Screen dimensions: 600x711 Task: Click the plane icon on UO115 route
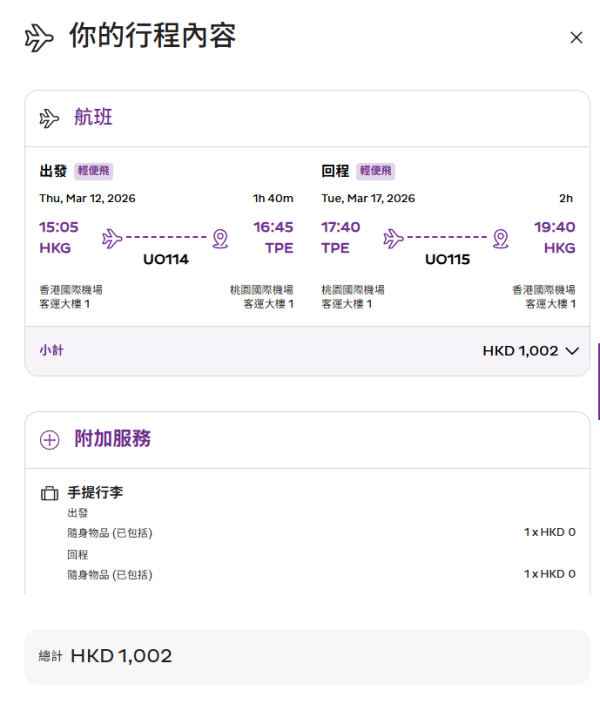(393, 239)
